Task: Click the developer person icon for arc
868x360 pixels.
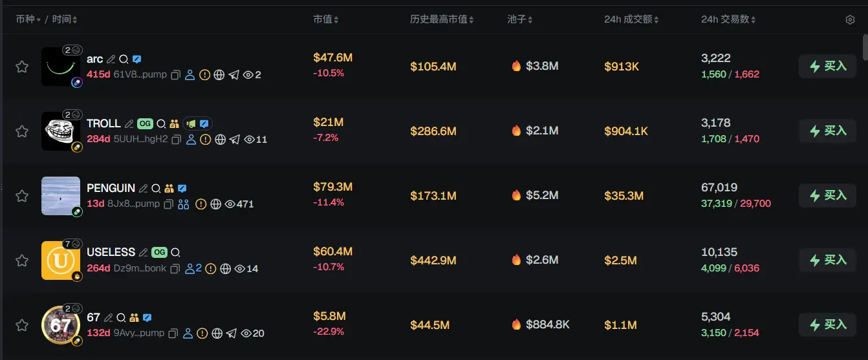Action: click(190, 75)
